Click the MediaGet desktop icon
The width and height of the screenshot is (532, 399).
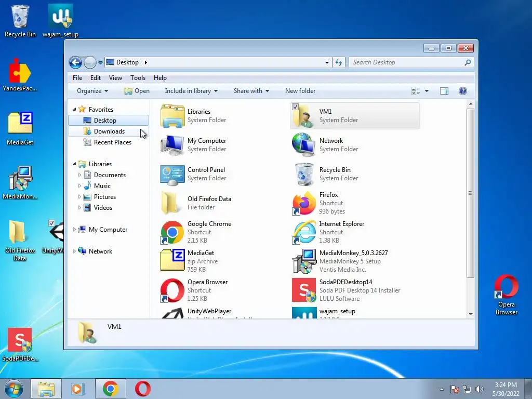pos(20,128)
